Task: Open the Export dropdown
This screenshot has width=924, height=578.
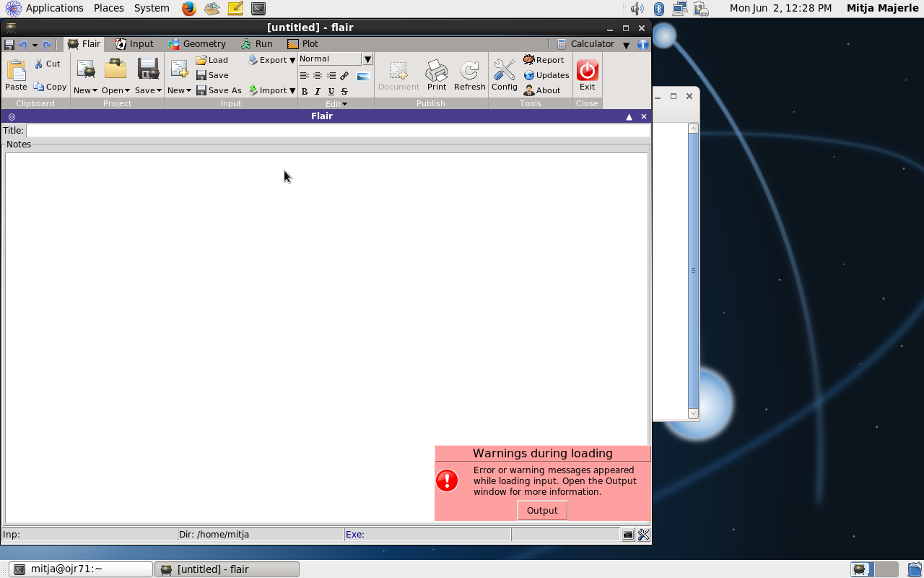Action: click(272, 60)
